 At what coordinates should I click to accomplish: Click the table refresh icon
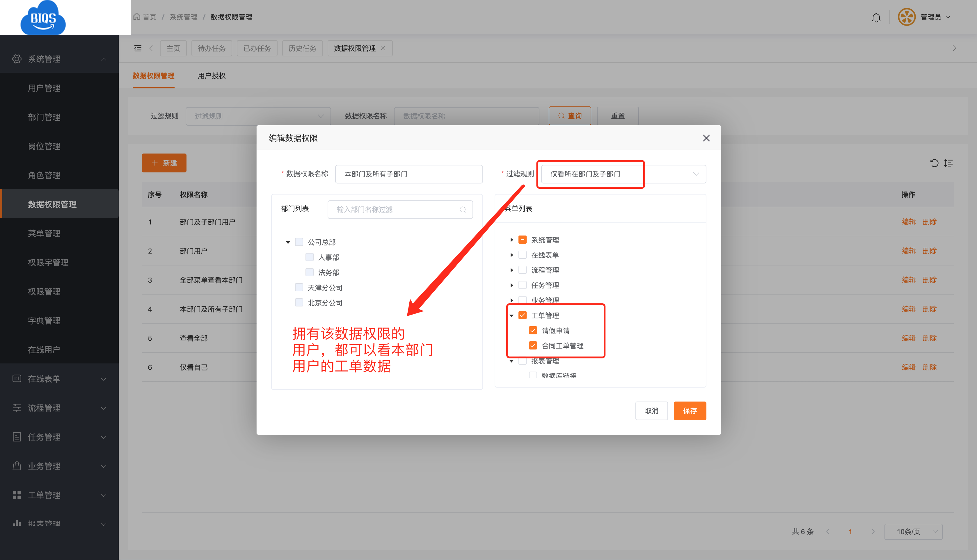click(934, 163)
